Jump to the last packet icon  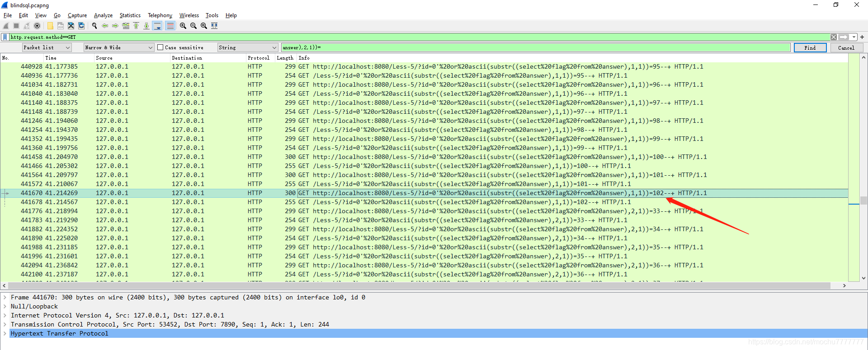(x=146, y=26)
